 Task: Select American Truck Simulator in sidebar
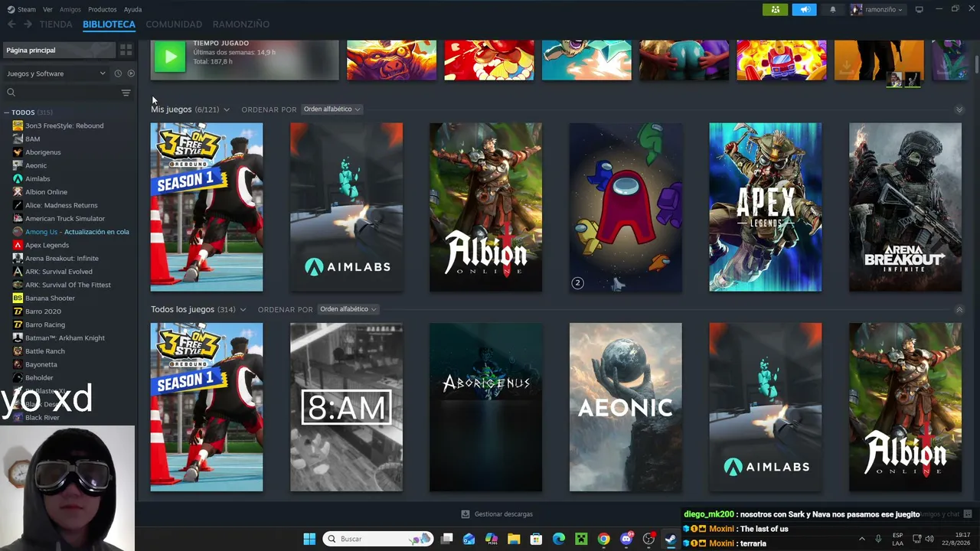point(65,218)
